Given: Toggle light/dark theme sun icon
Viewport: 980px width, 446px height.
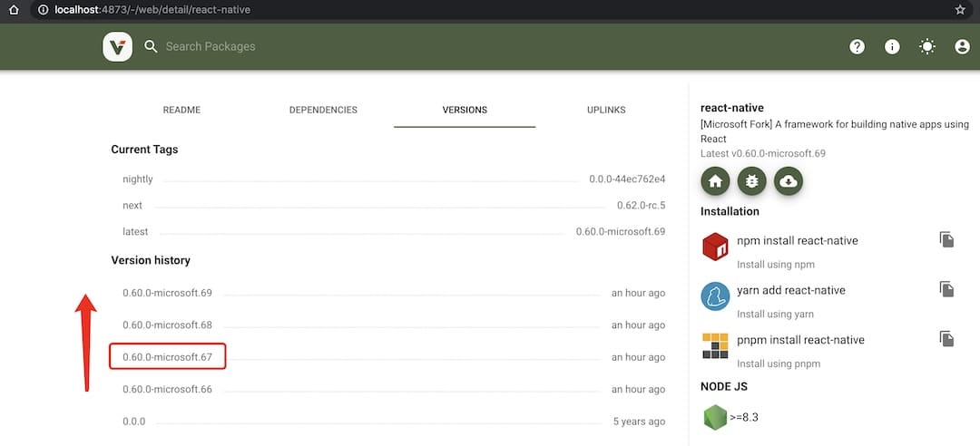Looking at the screenshot, I should (x=926, y=47).
